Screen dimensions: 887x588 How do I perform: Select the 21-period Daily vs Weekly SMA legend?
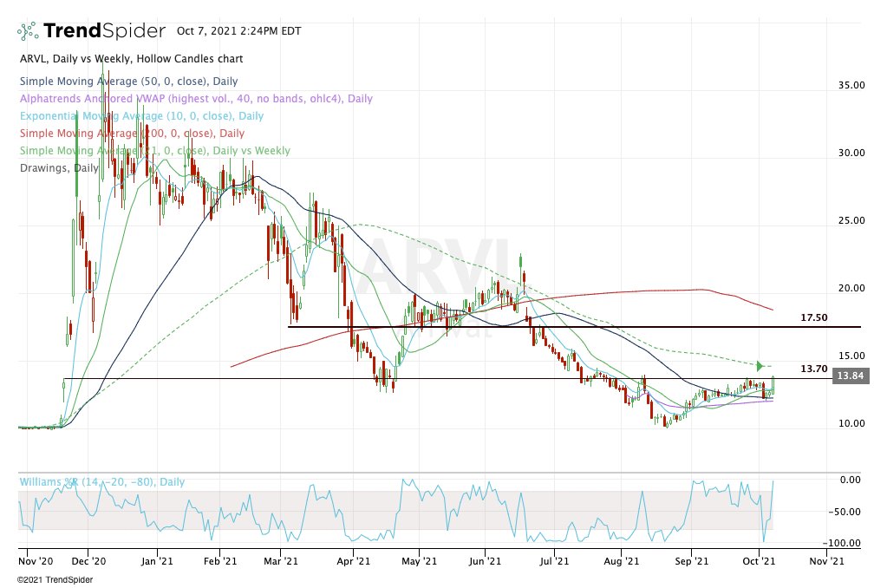153,151
